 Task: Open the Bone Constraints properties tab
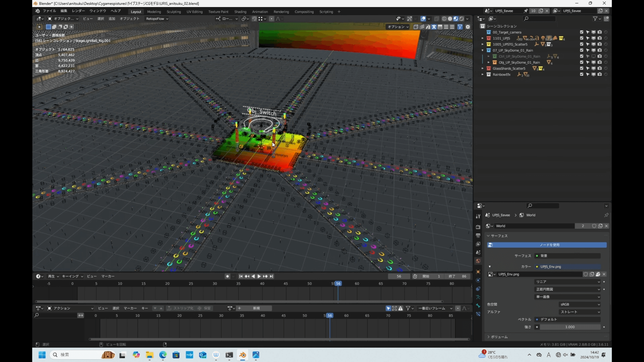pos(478,314)
